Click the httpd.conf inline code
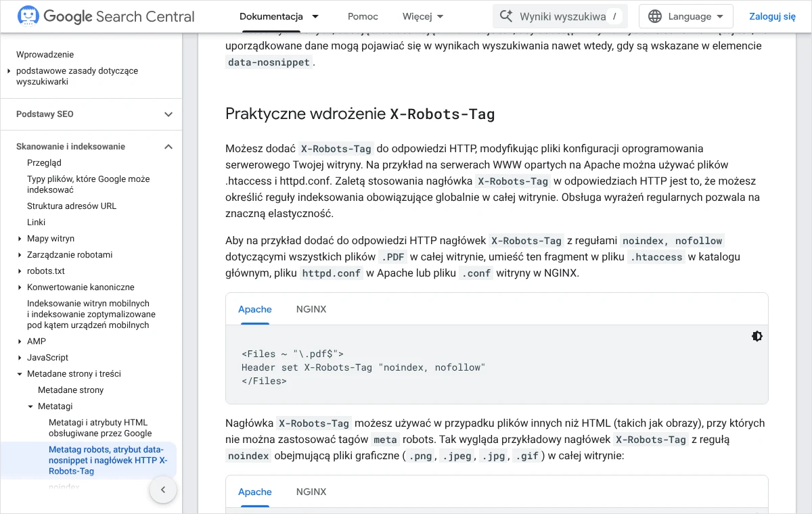This screenshot has width=812, height=514. (332, 273)
